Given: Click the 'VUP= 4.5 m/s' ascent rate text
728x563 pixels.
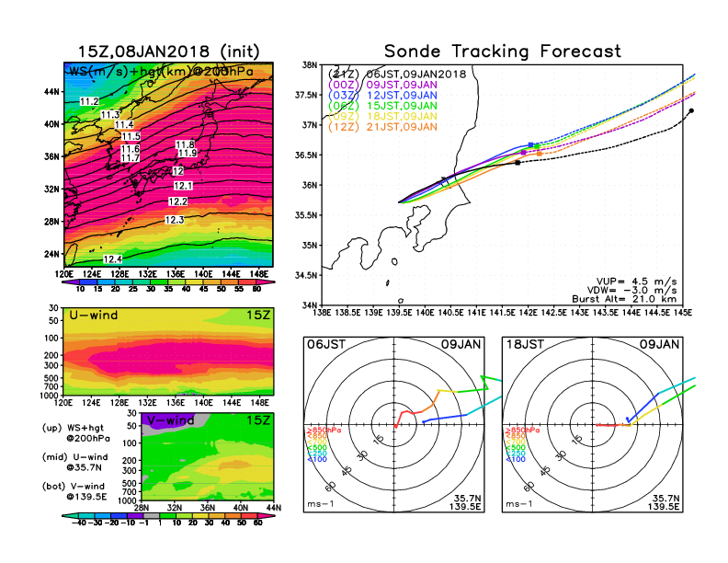Looking at the screenshot, I should (x=636, y=281).
